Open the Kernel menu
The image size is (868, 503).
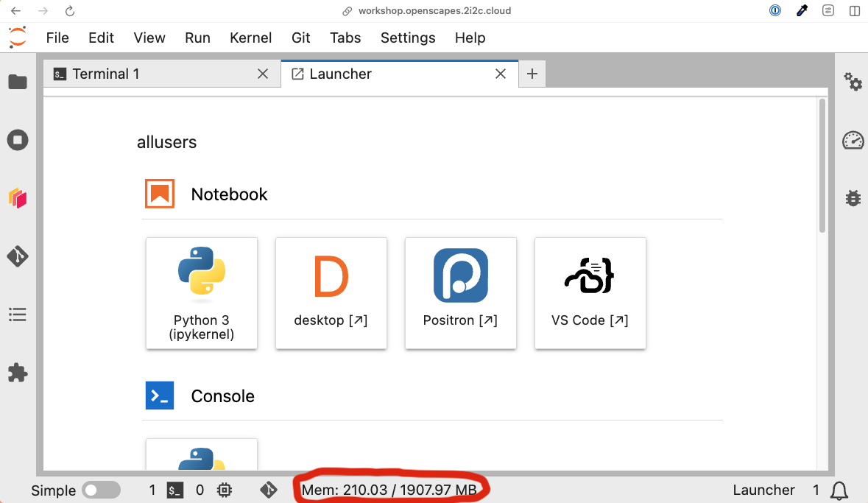point(251,38)
